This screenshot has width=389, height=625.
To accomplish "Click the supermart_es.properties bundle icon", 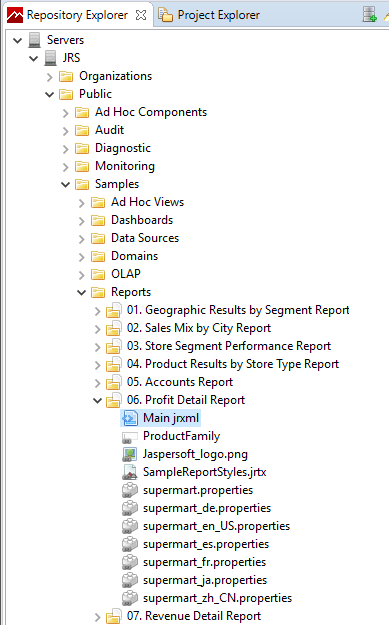I will [x=130, y=544].
